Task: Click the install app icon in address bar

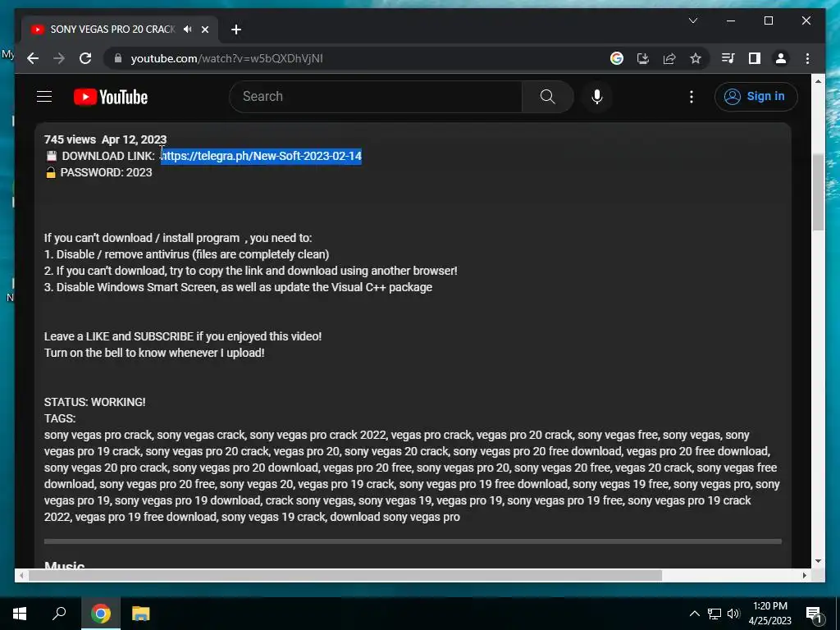Action: (643, 58)
